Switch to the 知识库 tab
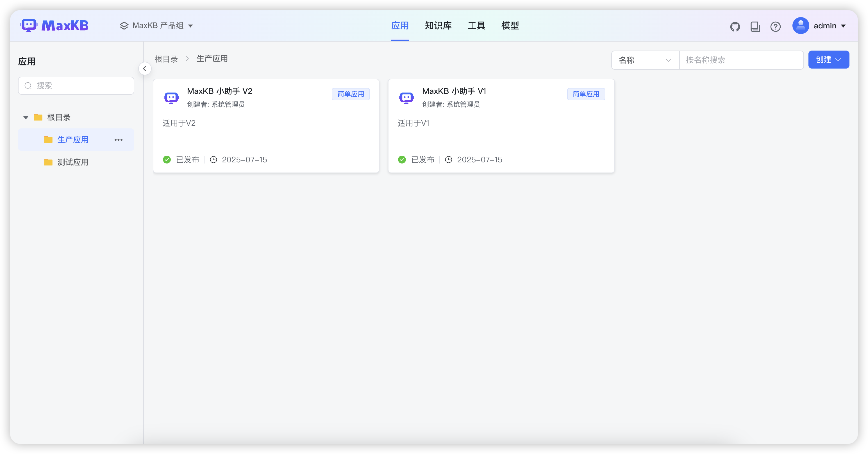Screen dimensions: 868x454 [x=438, y=26]
